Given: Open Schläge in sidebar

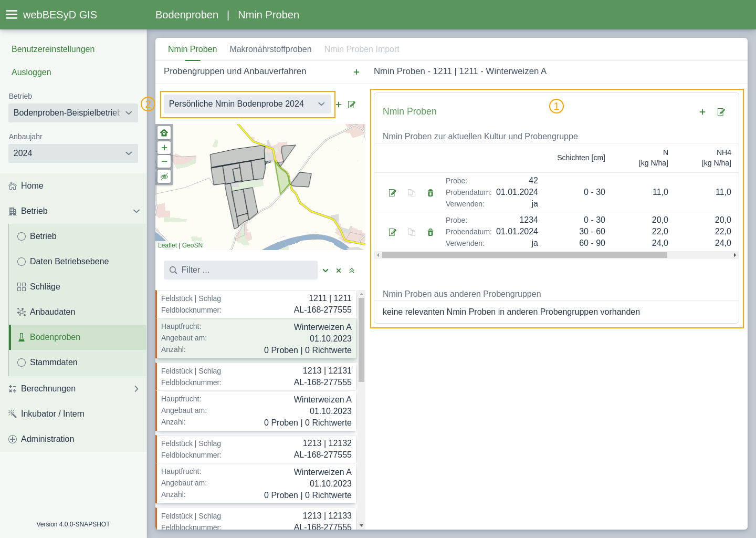Looking at the screenshot, I should pos(78,287).
